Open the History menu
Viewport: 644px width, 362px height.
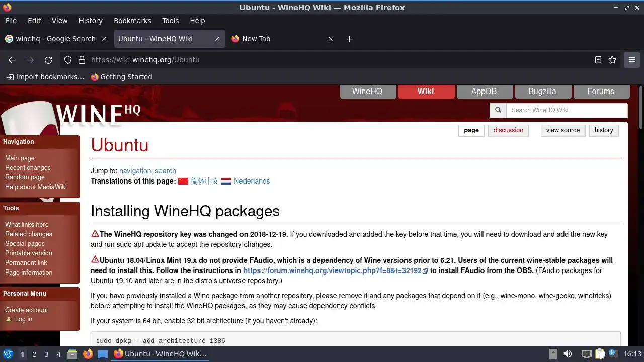pos(91,21)
